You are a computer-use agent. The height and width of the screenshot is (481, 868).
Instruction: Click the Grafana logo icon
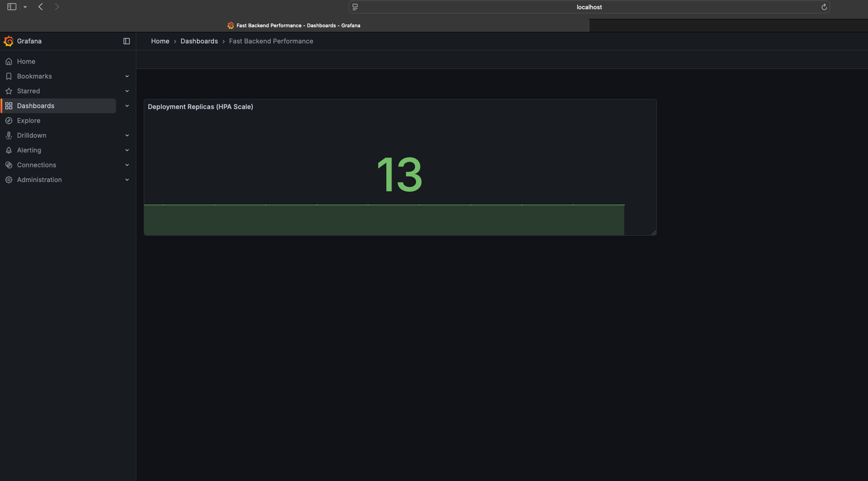coord(8,41)
